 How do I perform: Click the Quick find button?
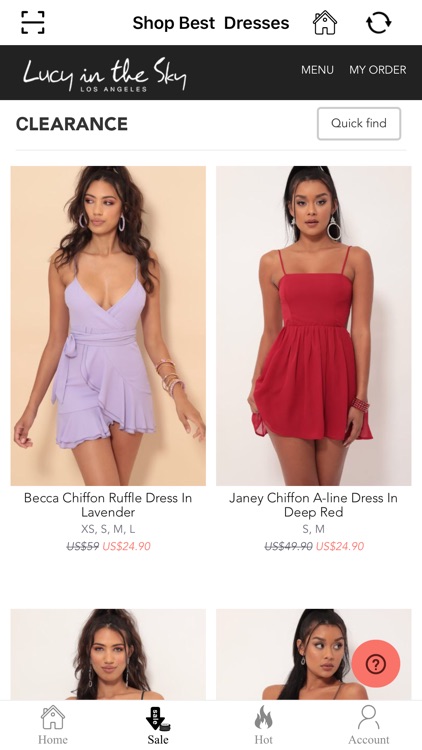coord(359,123)
